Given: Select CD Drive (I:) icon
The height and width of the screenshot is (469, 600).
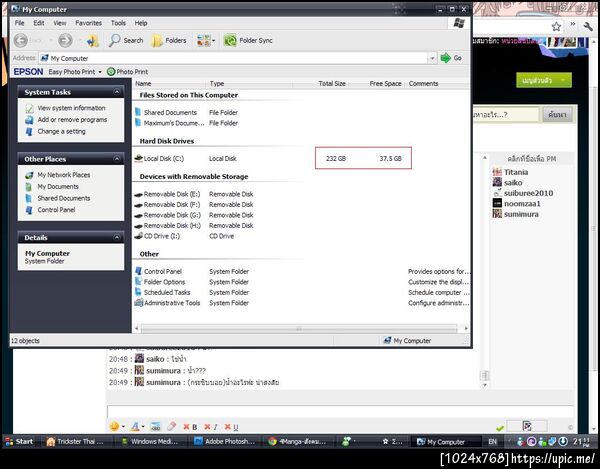Looking at the screenshot, I should pos(139,236).
